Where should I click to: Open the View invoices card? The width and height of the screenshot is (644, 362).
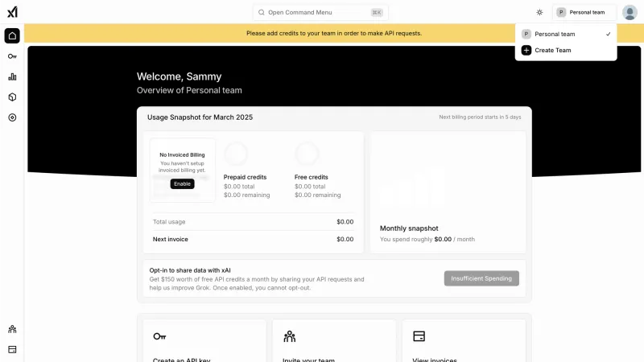pos(464,340)
